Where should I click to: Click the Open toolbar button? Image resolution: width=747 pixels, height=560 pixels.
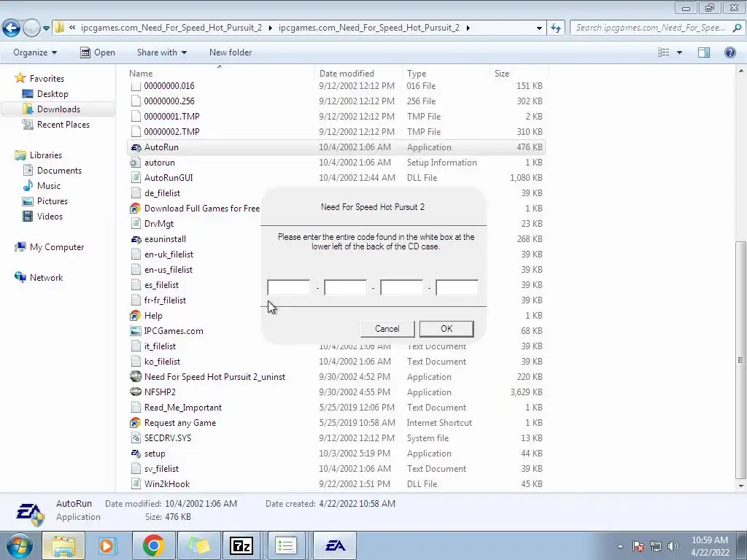98,52
